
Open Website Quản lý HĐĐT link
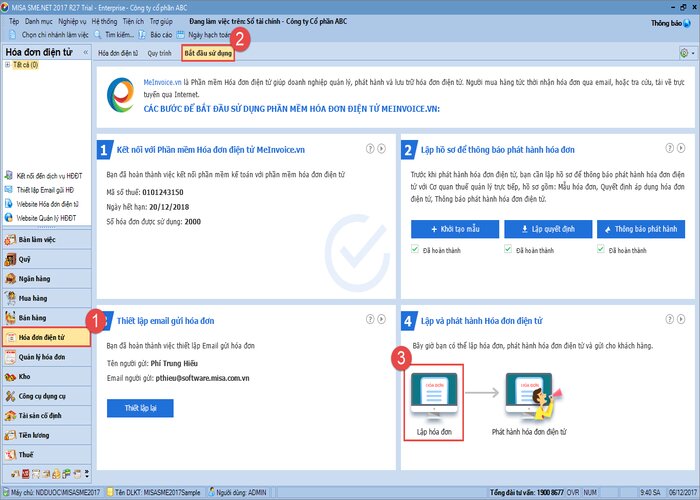pyautogui.click(x=40, y=218)
